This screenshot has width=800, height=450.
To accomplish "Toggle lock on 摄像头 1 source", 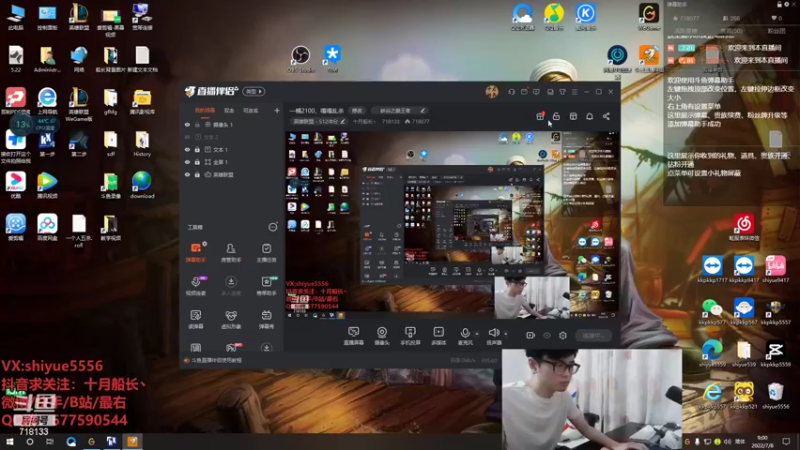I will (197, 124).
